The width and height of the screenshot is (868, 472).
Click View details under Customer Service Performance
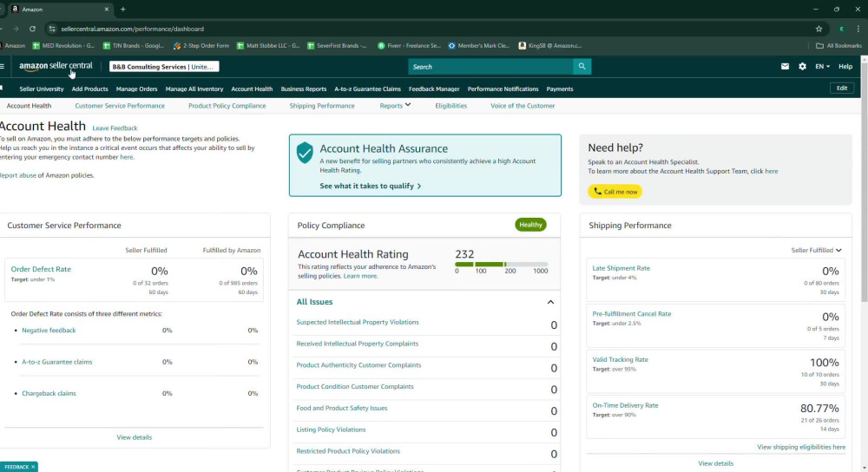click(134, 437)
